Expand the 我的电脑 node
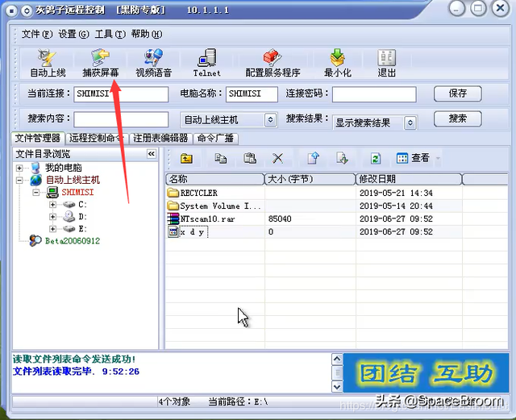The height and width of the screenshot is (420, 516). click(x=19, y=168)
